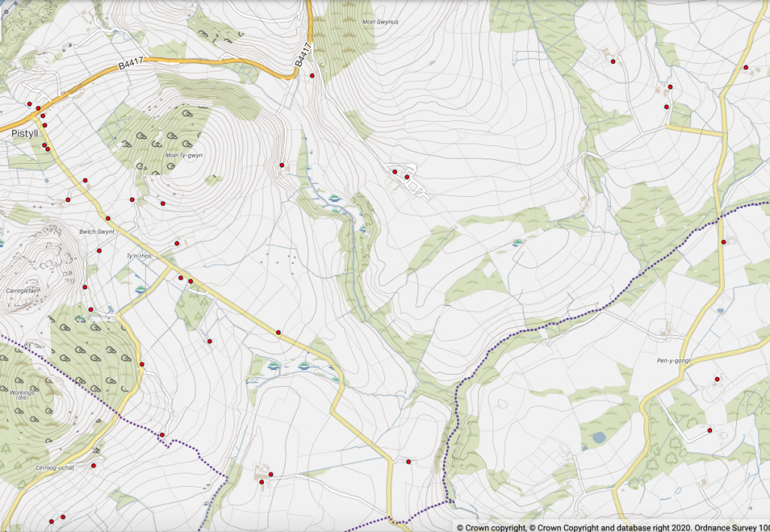The image size is (770, 532).
Task: Select the red marker at Cerniog-uchaf
Action: click(93, 466)
